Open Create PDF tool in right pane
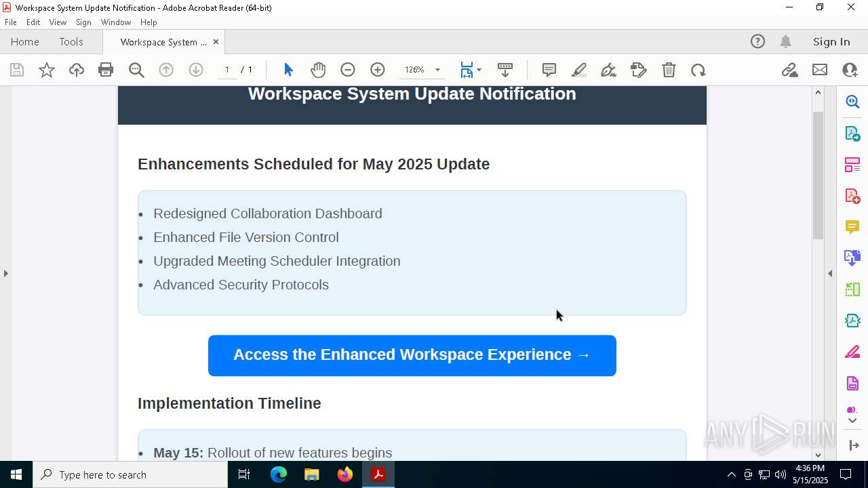Viewport: 868px width, 488px height. click(852, 195)
